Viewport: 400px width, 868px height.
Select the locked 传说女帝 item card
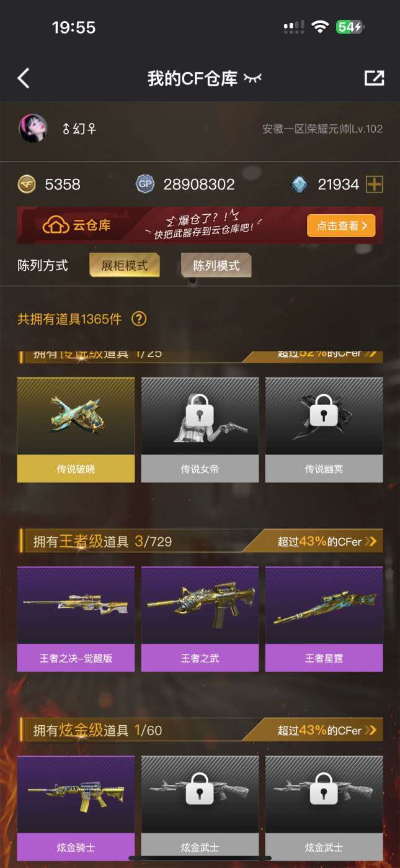coord(200,430)
